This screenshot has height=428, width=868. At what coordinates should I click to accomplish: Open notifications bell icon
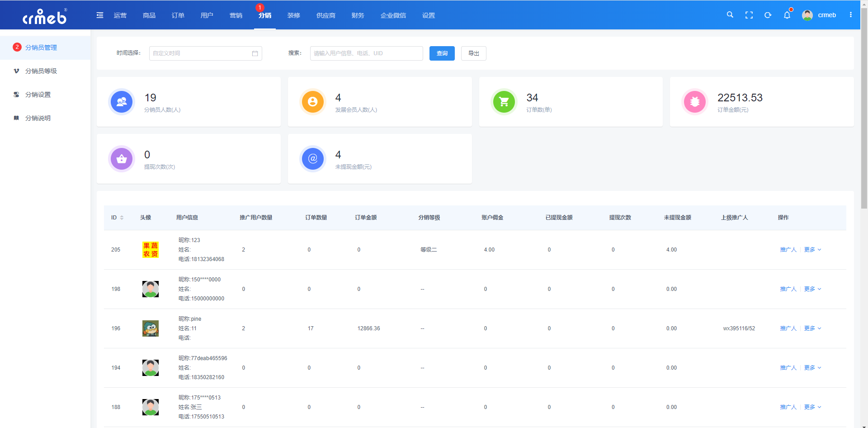[x=787, y=15]
